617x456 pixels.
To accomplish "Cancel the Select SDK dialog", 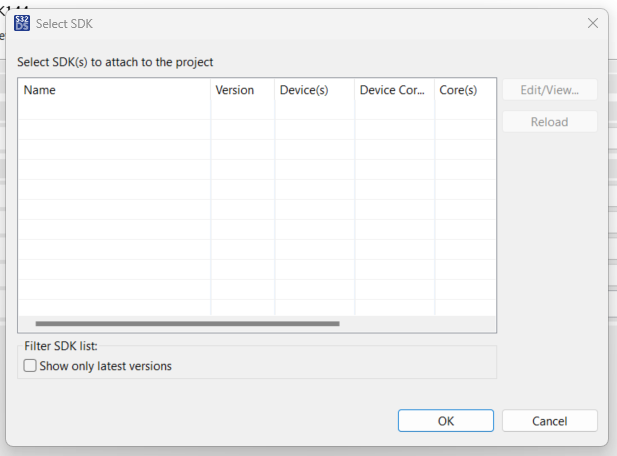I will tap(550, 421).
